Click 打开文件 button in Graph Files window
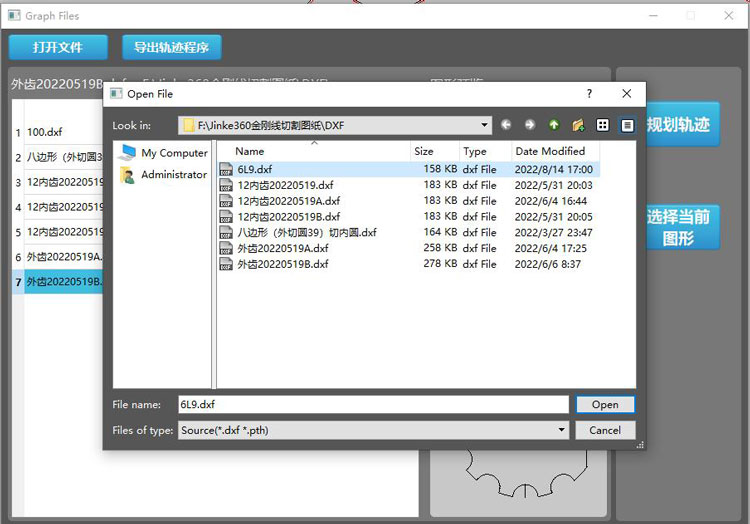750x524 pixels. click(x=58, y=47)
